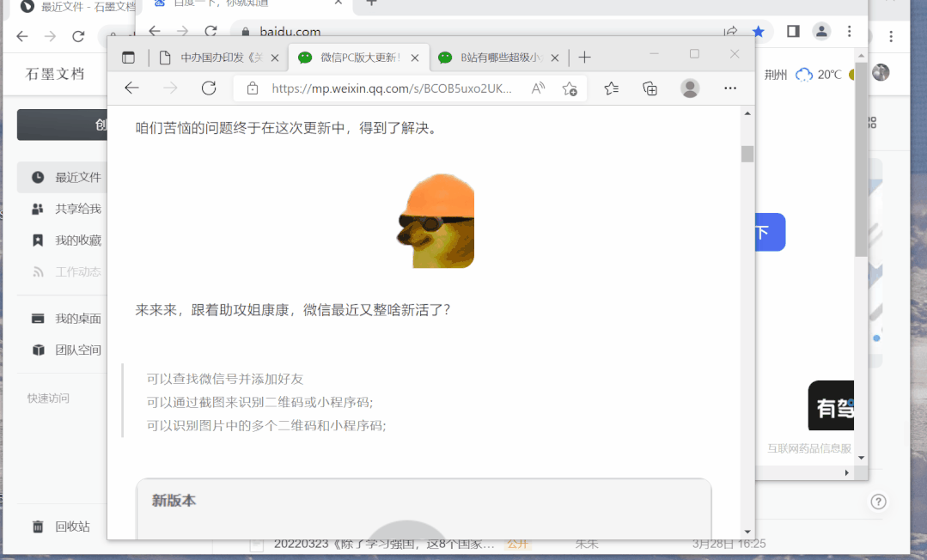Open the tab actions menu icon in Edge
This screenshot has height=560, width=927.
click(129, 57)
